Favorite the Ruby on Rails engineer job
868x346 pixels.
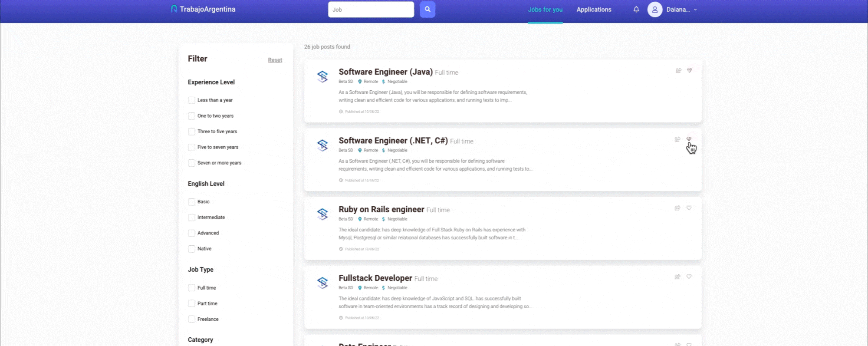click(x=689, y=208)
